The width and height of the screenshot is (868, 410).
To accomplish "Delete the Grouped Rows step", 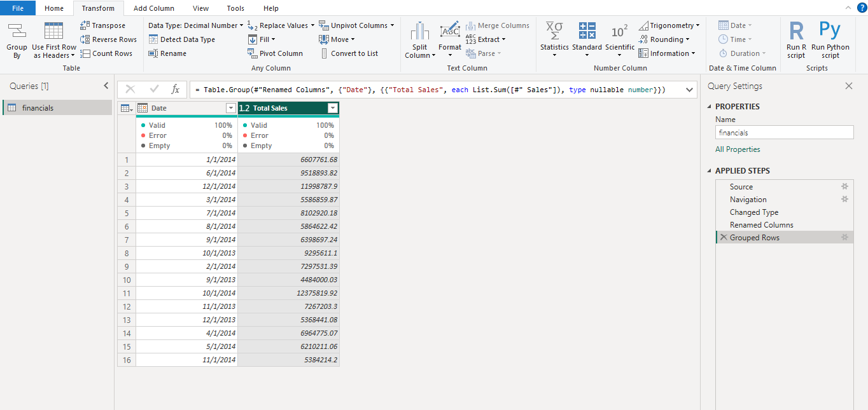I will 724,237.
